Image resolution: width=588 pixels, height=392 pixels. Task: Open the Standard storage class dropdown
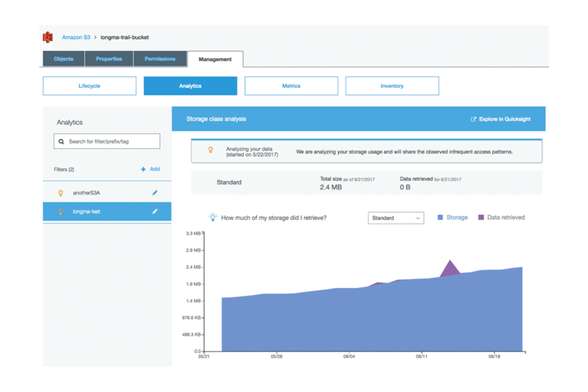(396, 218)
